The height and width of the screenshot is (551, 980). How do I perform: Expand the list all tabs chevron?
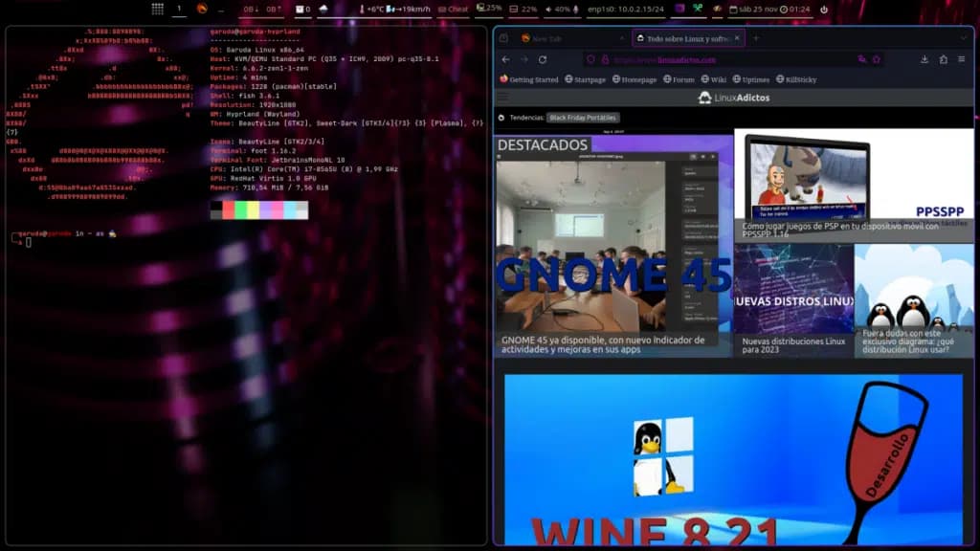pos(965,38)
